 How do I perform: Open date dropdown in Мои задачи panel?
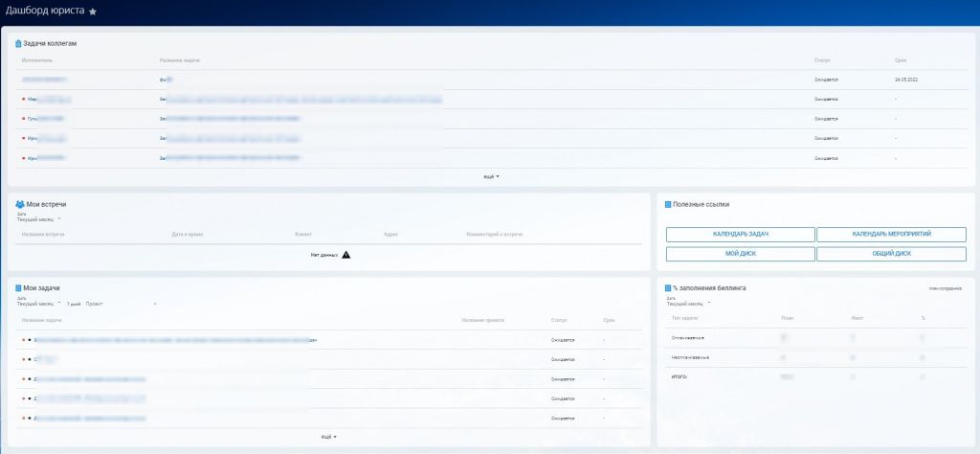[x=38, y=304]
